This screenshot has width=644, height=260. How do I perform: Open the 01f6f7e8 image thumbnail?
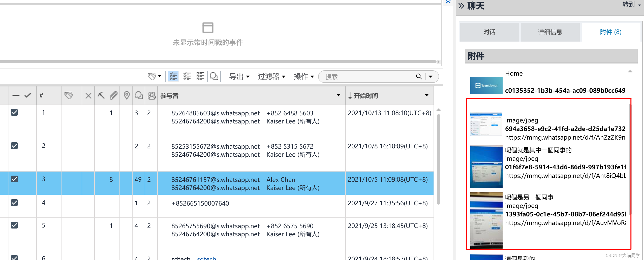pos(486,167)
